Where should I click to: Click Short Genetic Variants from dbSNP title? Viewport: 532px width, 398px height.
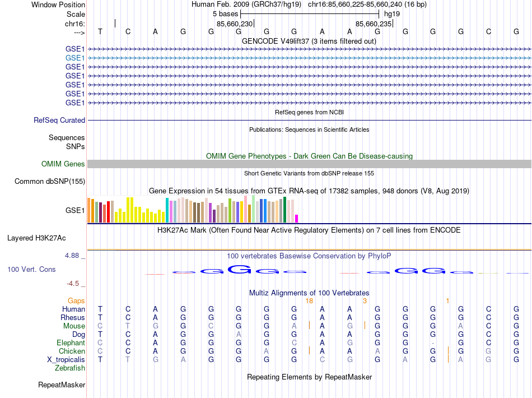point(309,174)
